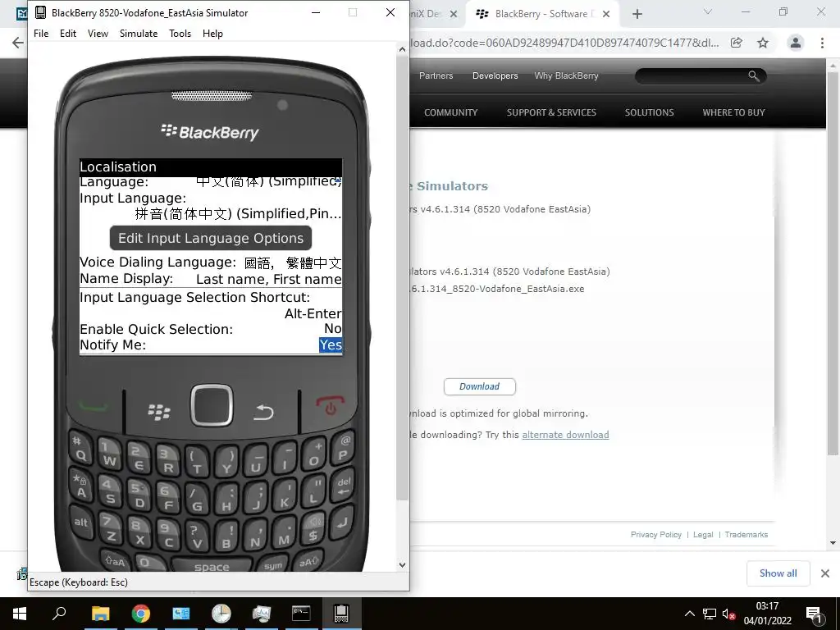This screenshot has height=630, width=840.
Task: Click the Q key on phone keyboard
Action: click(x=80, y=450)
